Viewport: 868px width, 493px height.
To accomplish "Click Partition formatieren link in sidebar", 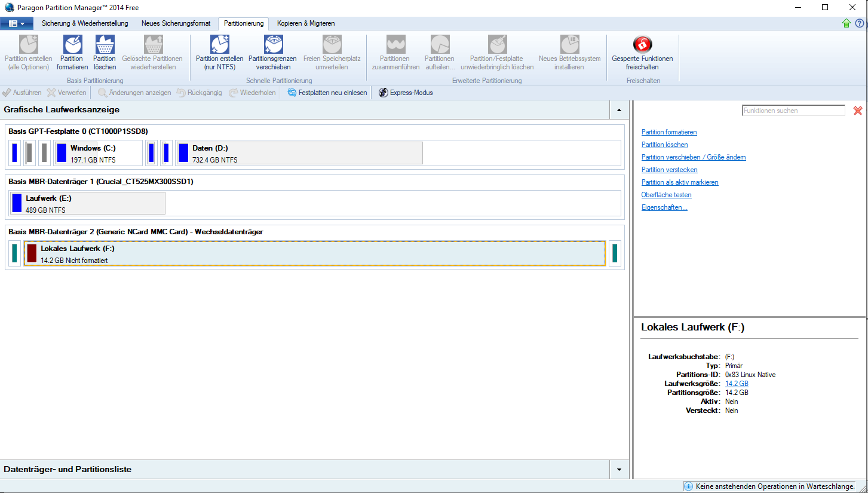I will [x=669, y=132].
